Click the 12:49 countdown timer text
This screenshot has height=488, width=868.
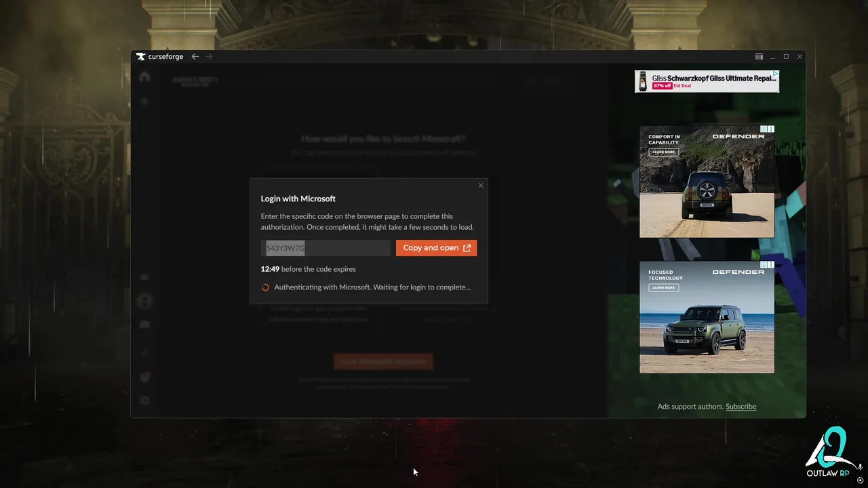coord(270,269)
